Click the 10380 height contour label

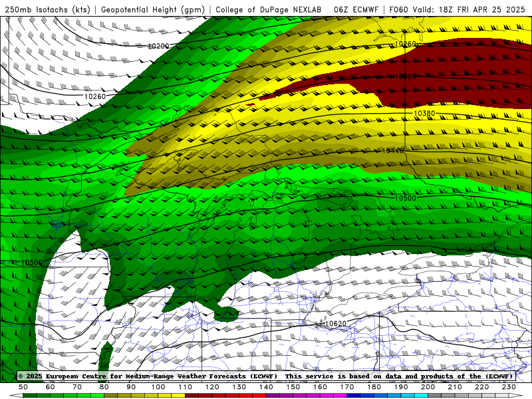(x=424, y=113)
